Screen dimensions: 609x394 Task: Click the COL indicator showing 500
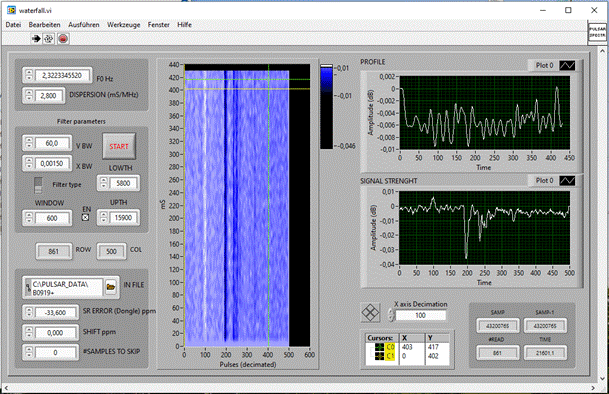tap(111, 251)
